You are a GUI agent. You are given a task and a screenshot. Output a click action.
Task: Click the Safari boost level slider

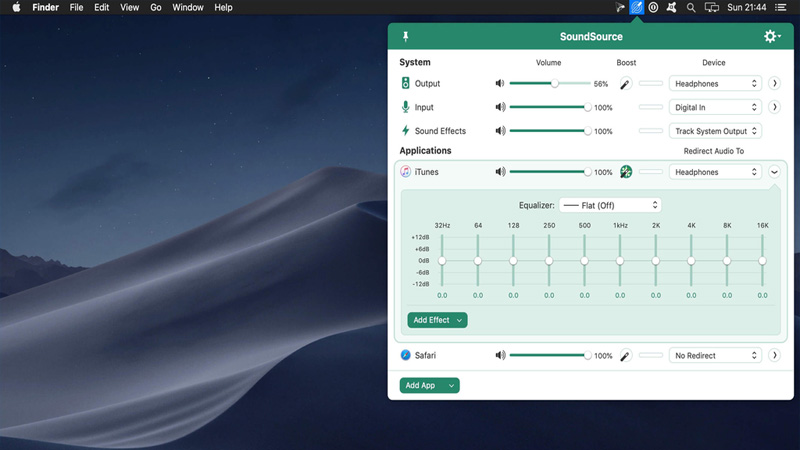tap(651, 355)
